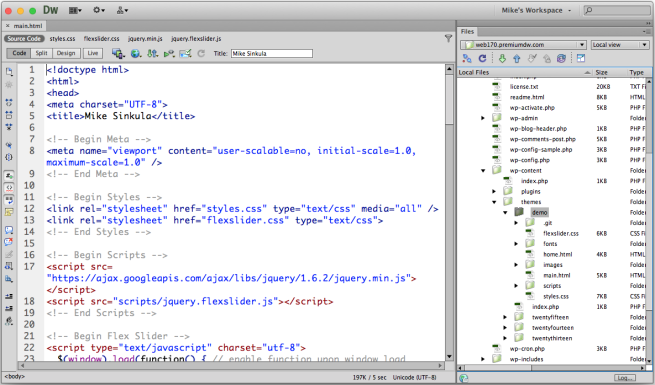Viewport: 655px width, 385px height.
Task: Click the Multiscreen preview icon
Action: 118,53
